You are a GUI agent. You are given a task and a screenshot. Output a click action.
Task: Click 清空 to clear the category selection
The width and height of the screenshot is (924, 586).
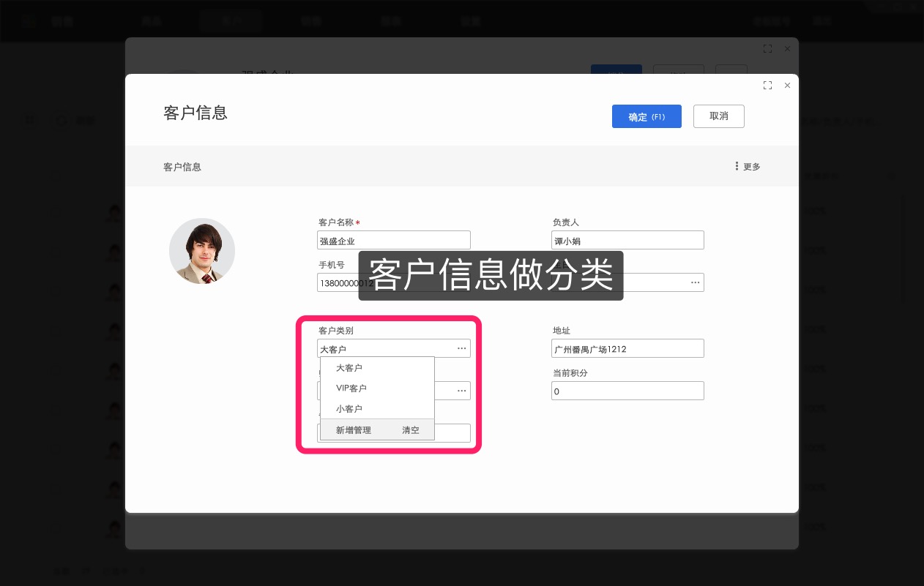(411, 430)
